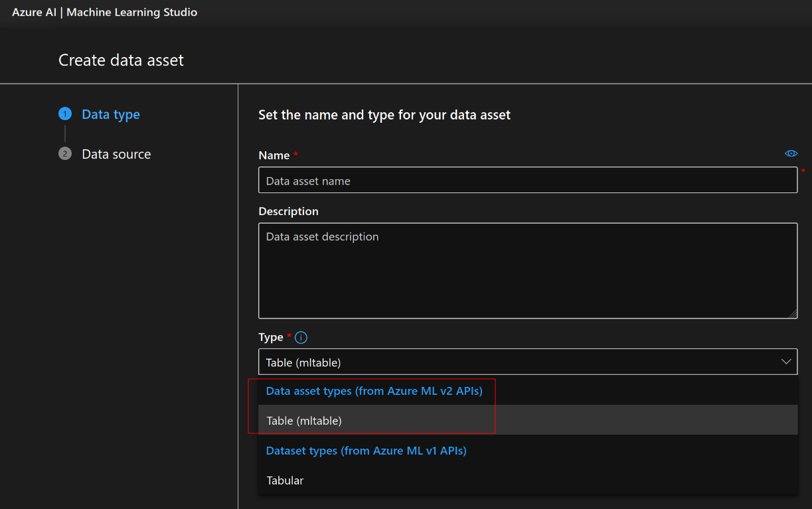Screen dimensions: 812x509
Task: Click the Data asset types v2 header
Action: tap(374, 391)
